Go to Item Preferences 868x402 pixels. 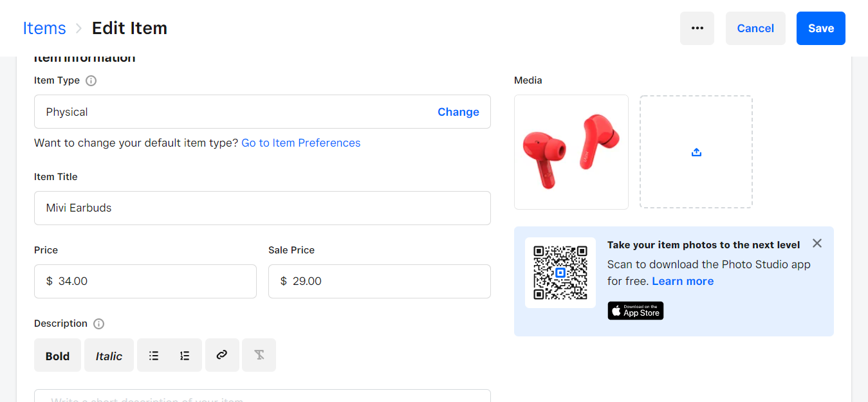click(x=300, y=143)
